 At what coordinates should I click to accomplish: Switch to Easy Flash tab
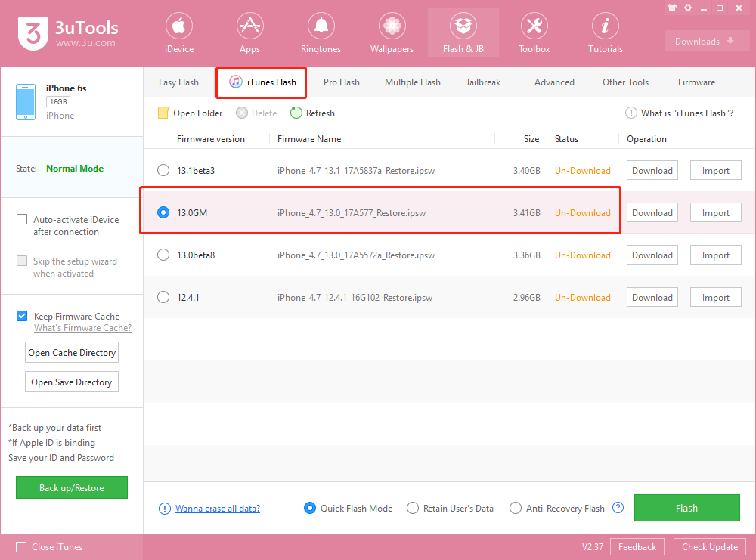[x=178, y=82]
